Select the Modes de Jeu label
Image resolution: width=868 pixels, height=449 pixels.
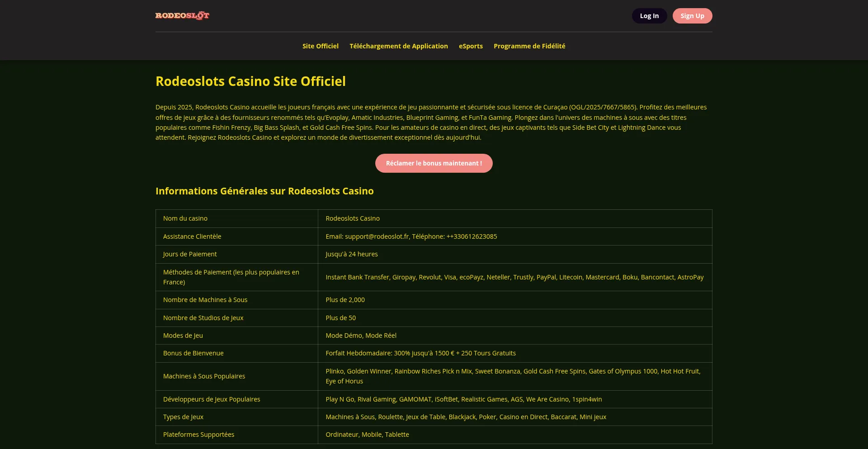point(237,336)
